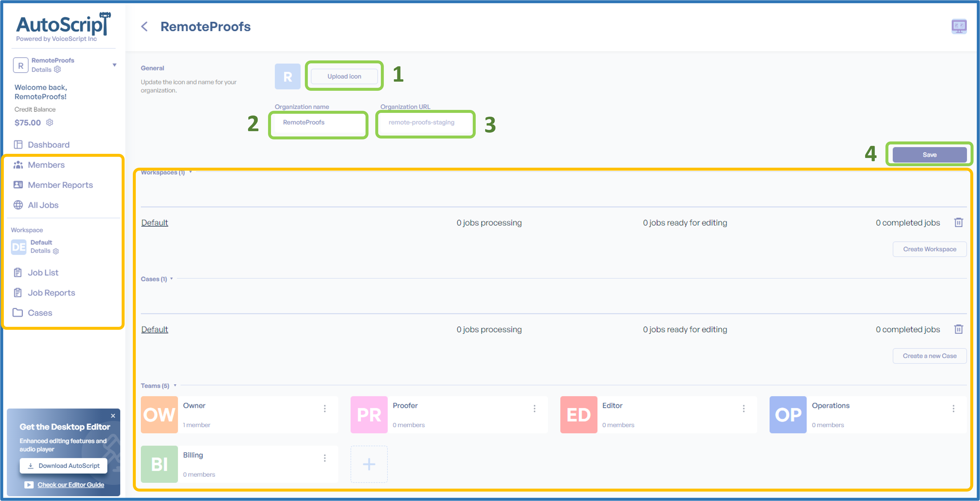The image size is (980, 501).
Task: Click Create Workspace button
Action: (x=929, y=249)
